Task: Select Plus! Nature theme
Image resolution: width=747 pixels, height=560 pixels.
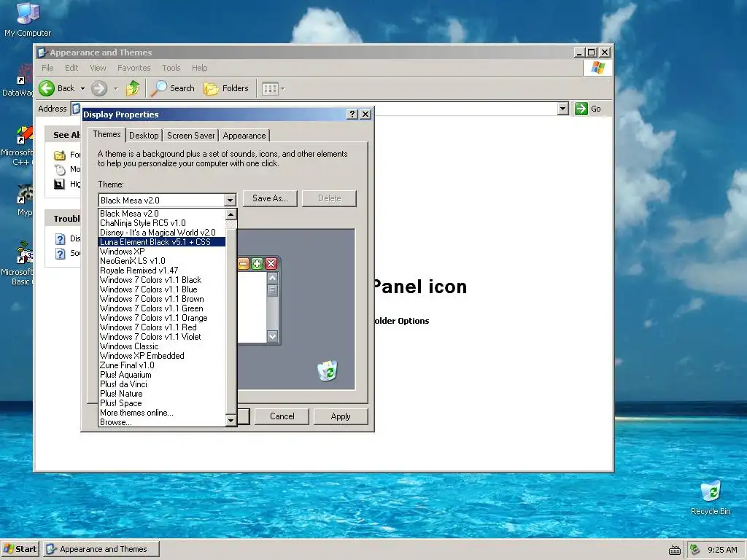Action: pos(161,394)
